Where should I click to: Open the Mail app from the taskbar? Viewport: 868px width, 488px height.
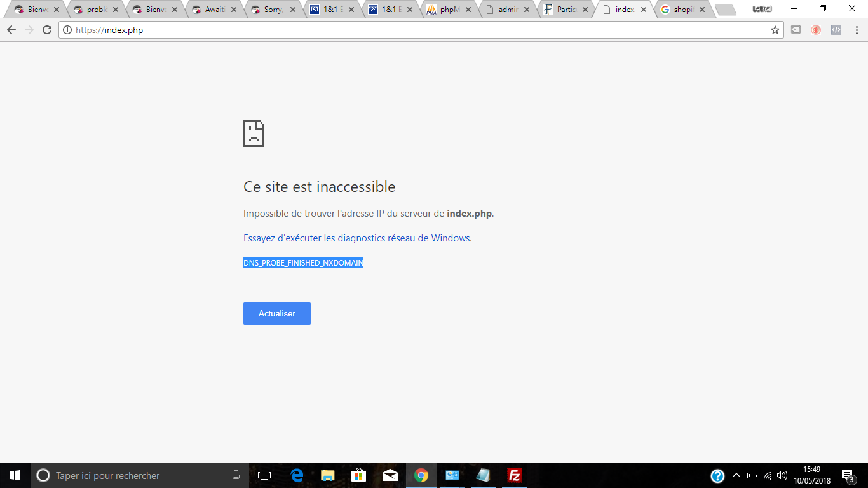[x=390, y=475]
